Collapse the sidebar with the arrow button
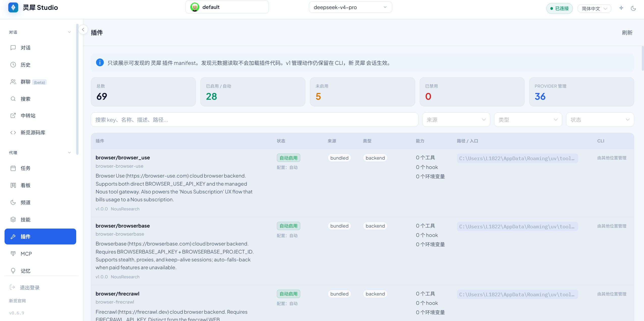Image resolution: width=644 pixels, height=321 pixels. click(83, 30)
